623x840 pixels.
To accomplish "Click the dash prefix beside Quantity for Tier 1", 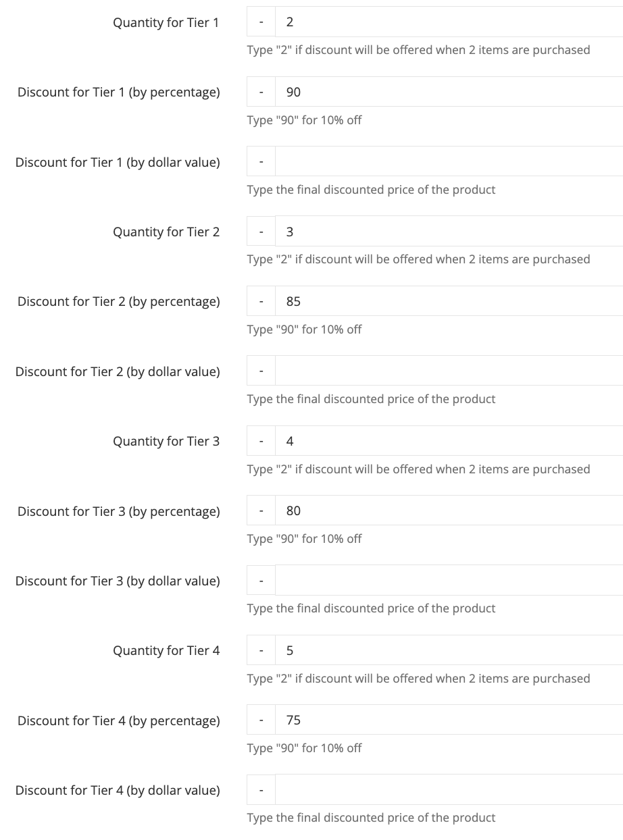I will click(x=261, y=22).
